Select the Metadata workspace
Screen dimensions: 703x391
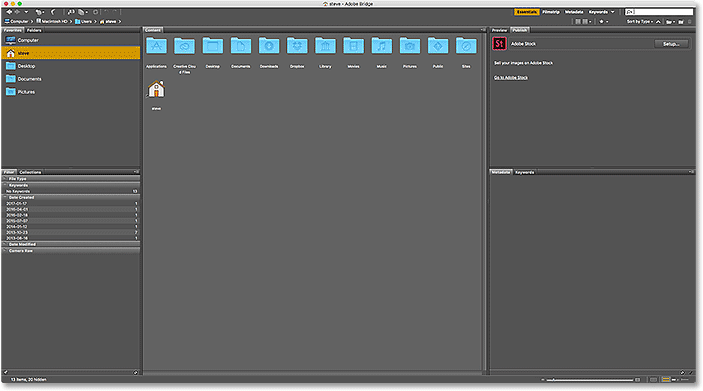click(x=574, y=12)
